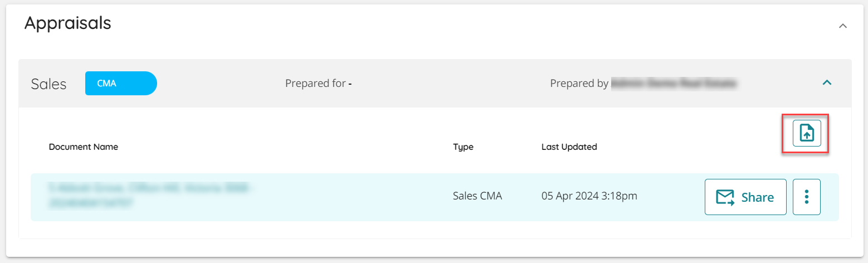Viewport: 868px width, 263px height.
Task: Share the Sales CMA document
Action: click(x=745, y=197)
